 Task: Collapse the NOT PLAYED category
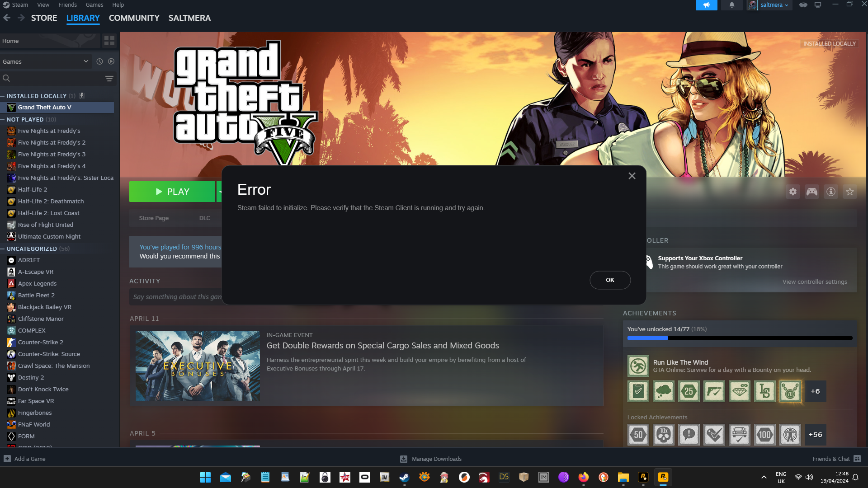[x=3, y=120]
